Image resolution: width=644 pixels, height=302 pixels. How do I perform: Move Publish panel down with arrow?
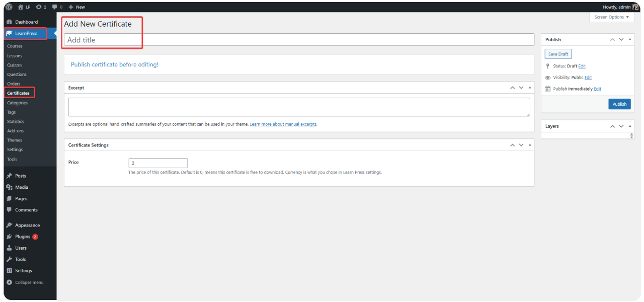point(621,39)
